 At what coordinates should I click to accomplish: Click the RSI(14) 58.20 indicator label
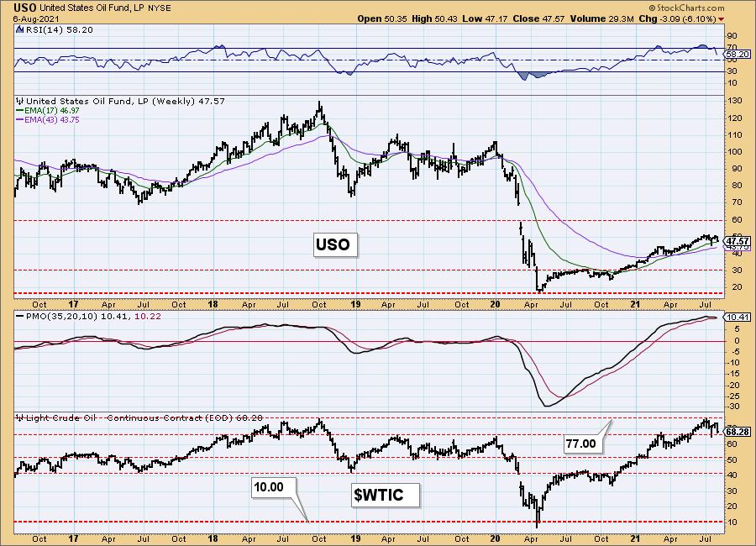click(58, 30)
